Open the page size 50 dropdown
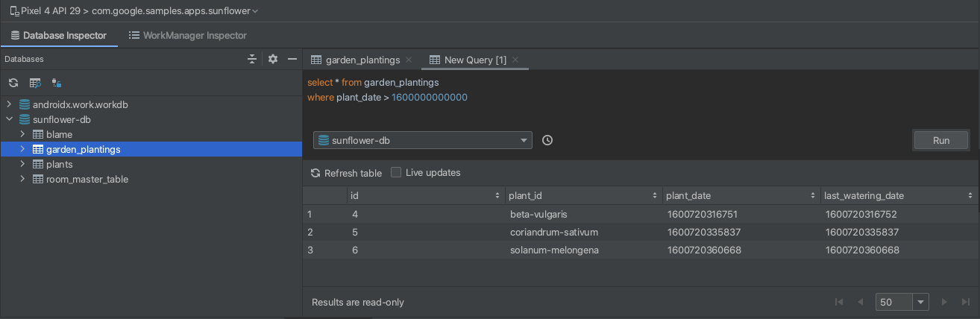980x319 pixels. pos(920,302)
